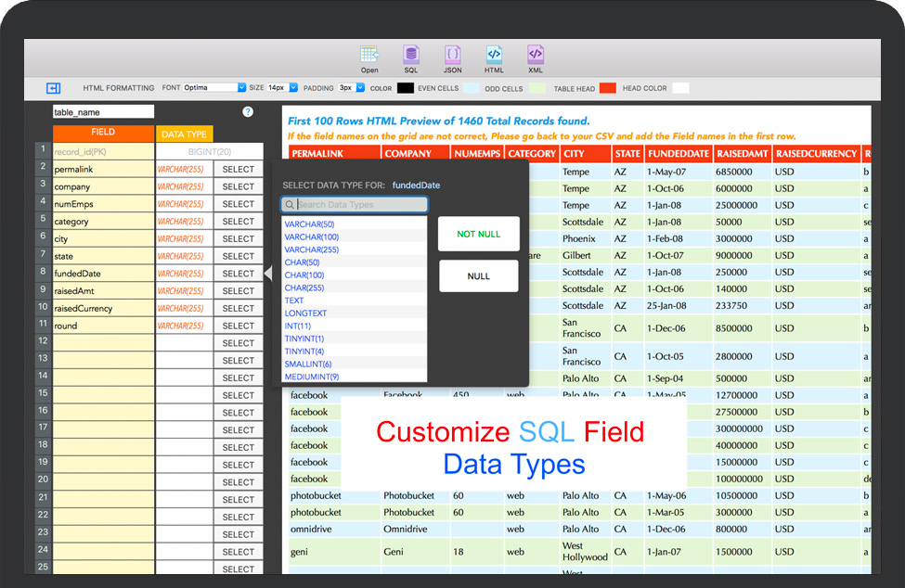Choose the HTML export icon
The height and width of the screenshot is (588, 905).
click(494, 55)
